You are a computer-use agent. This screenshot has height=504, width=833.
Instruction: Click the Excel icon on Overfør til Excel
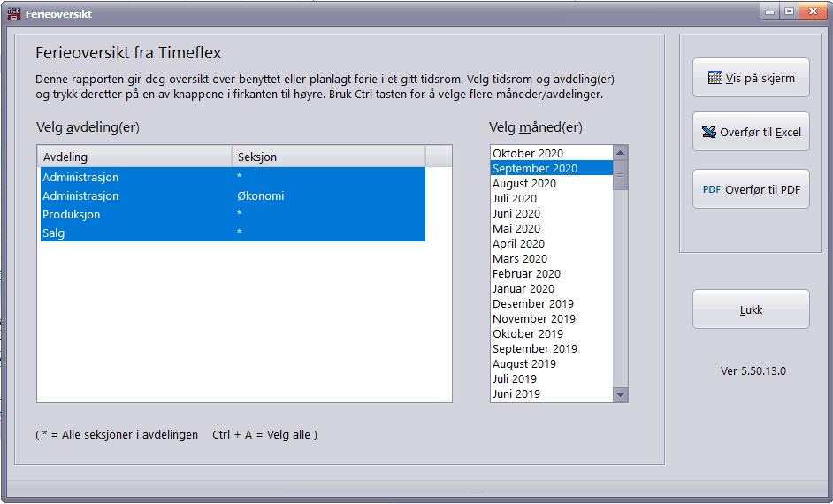point(708,133)
